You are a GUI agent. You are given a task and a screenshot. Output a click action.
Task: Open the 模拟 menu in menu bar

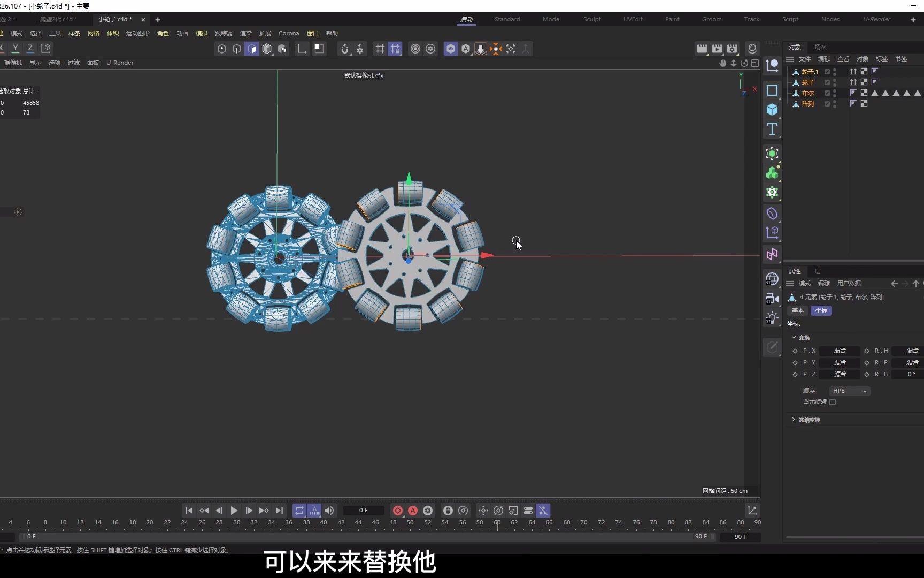(201, 33)
